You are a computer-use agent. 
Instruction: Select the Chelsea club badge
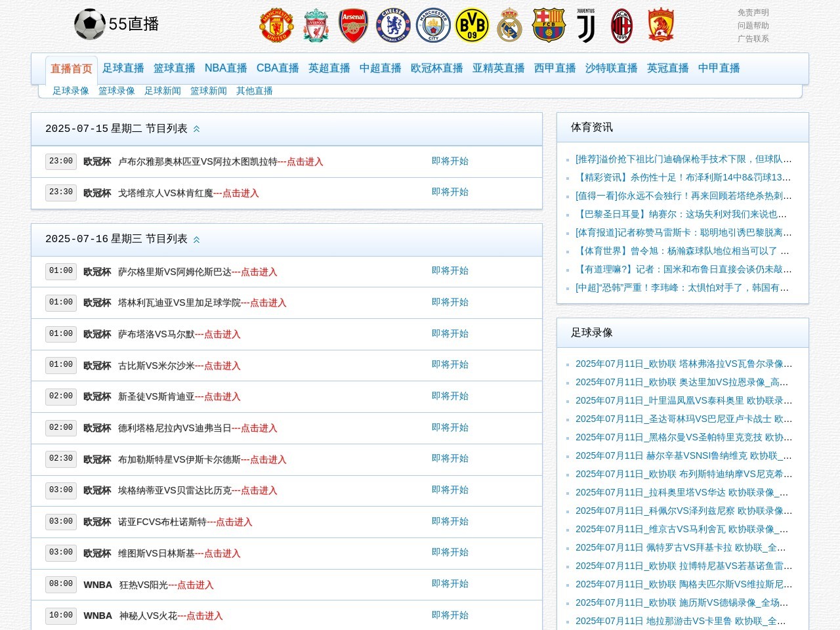click(393, 26)
